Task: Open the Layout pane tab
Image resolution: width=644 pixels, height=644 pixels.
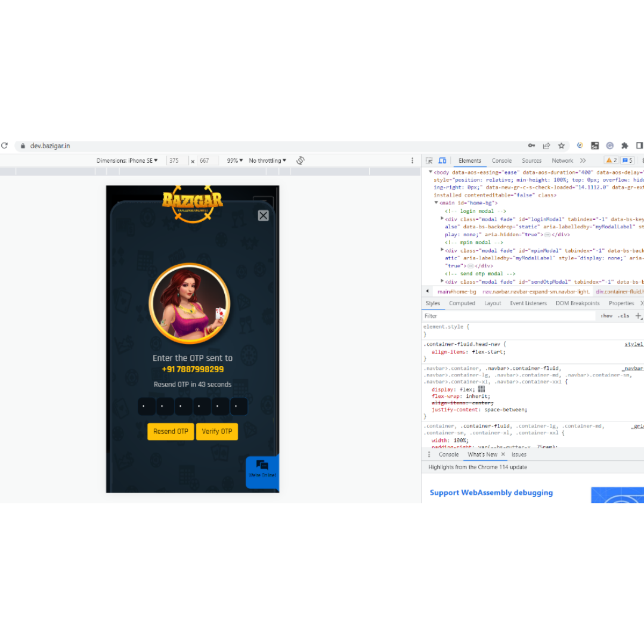Action: 493,303
